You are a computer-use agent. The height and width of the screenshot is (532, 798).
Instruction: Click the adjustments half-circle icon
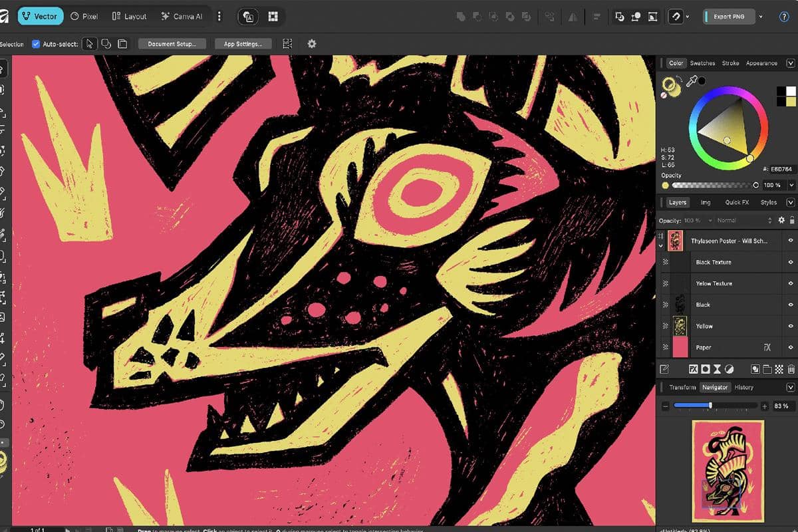pos(730,369)
